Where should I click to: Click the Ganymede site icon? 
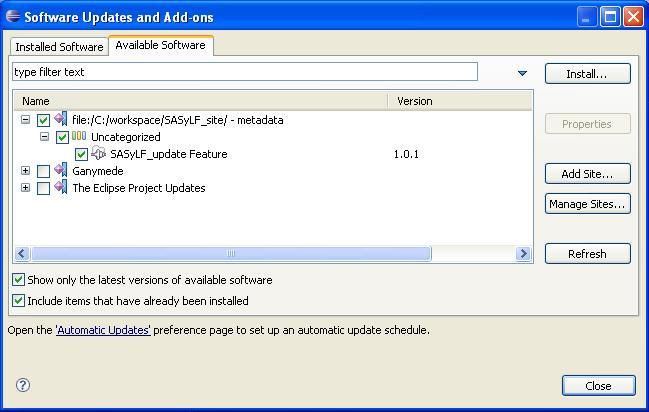pyautogui.click(x=61, y=171)
